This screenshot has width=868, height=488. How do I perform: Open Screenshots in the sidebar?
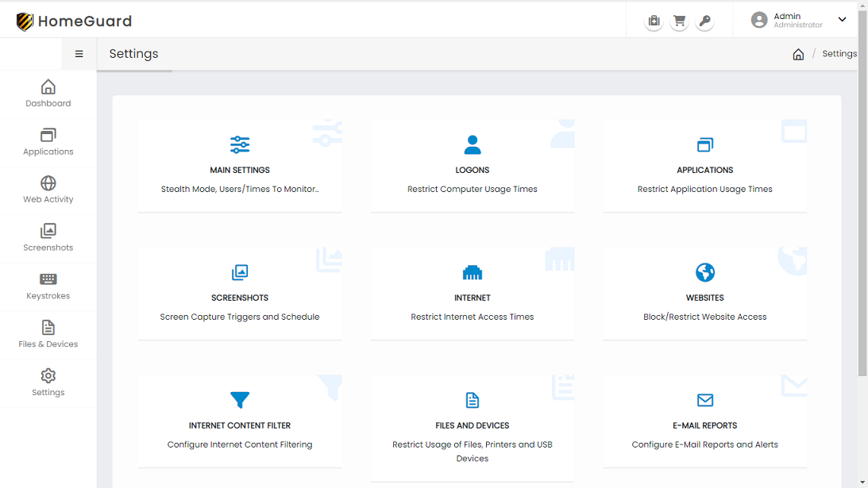(x=48, y=238)
